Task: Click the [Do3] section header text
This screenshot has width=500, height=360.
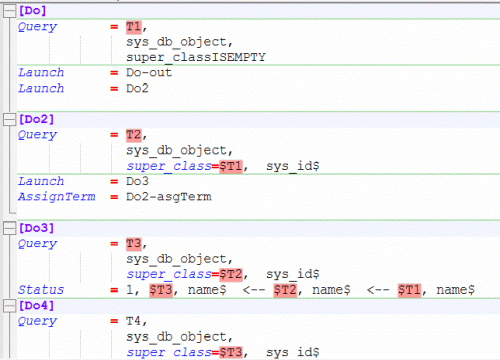Action: [36, 228]
